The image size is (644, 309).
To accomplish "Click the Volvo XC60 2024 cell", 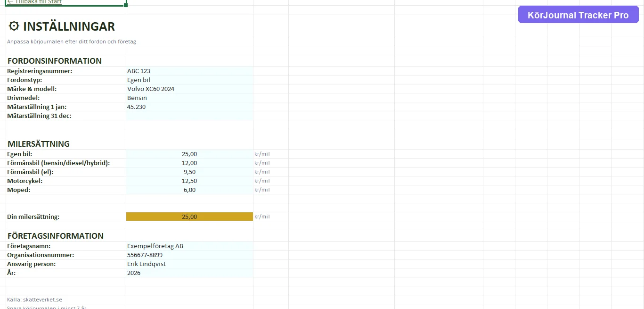I will point(189,89).
